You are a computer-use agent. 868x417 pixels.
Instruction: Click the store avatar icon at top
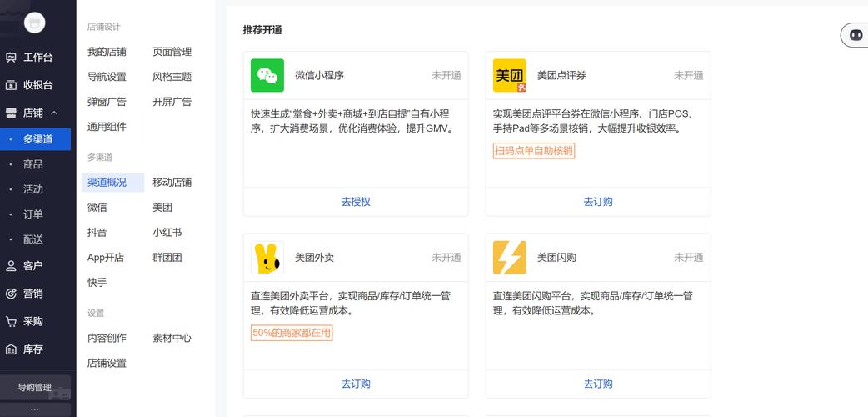(35, 23)
